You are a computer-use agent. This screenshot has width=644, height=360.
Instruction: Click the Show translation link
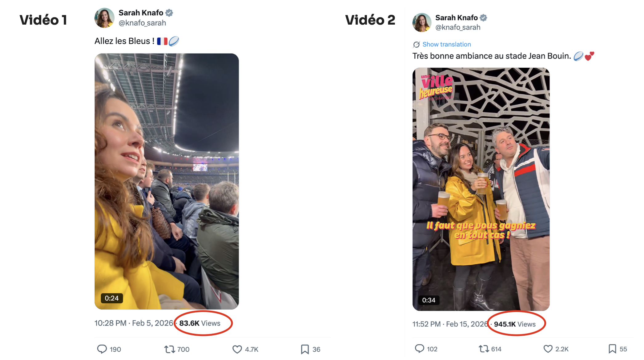(x=446, y=44)
